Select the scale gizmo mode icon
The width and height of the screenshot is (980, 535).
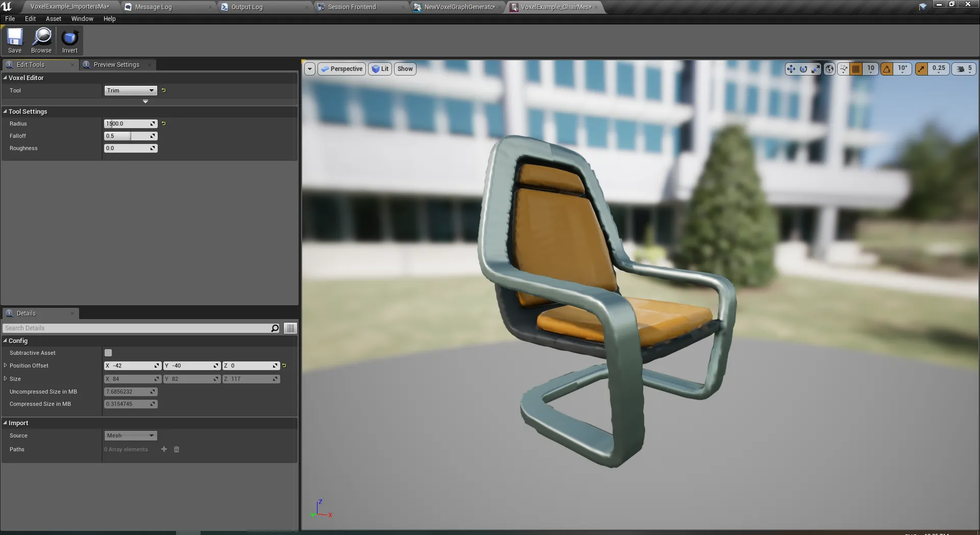pos(816,69)
